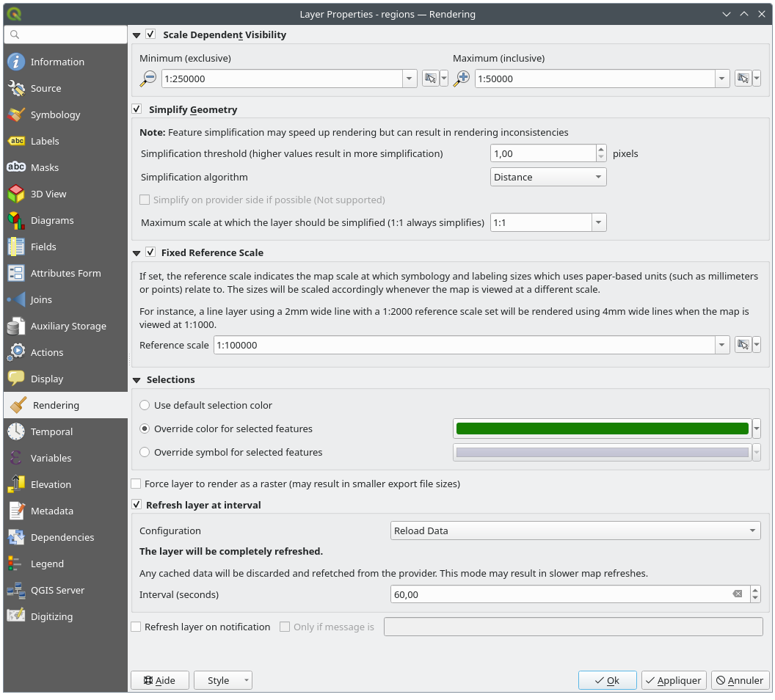Click the green selection color swatch
This screenshot has height=700, width=775.
(x=602, y=429)
